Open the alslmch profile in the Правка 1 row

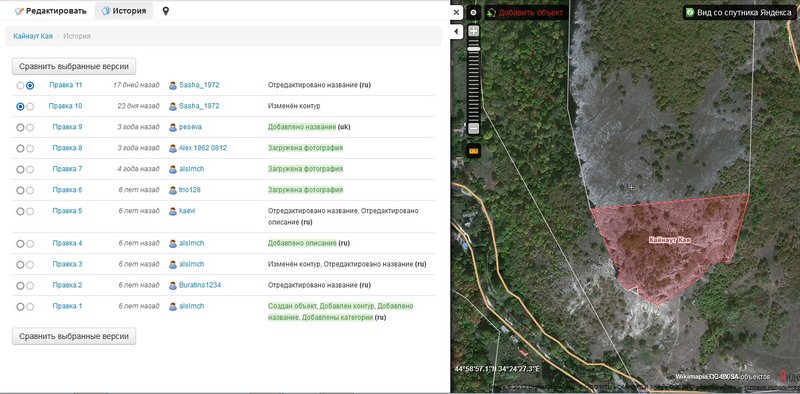click(191, 306)
